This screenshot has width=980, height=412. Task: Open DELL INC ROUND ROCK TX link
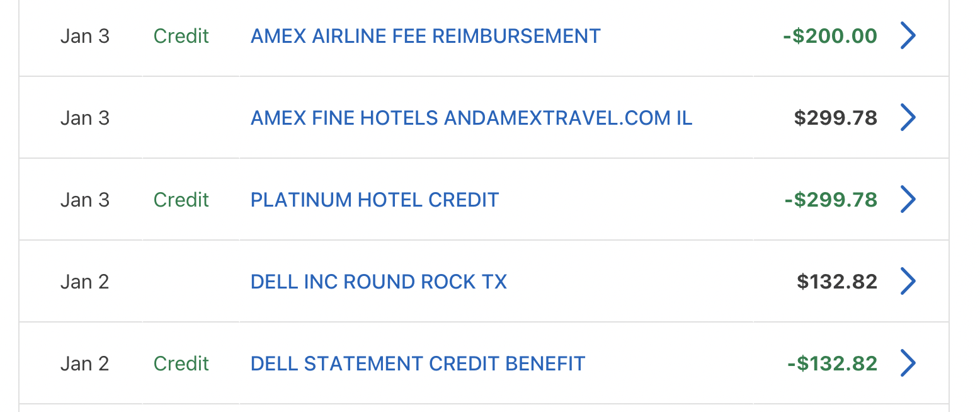point(379,282)
